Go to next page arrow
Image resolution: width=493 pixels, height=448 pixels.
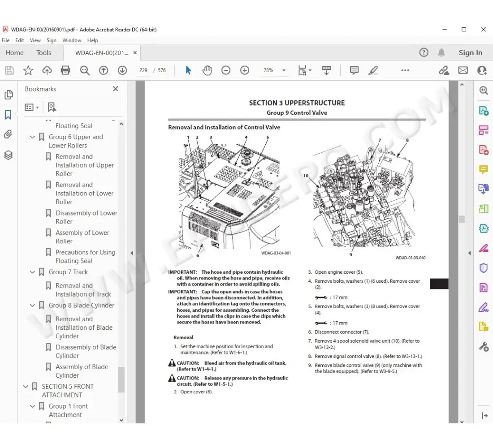click(x=122, y=70)
